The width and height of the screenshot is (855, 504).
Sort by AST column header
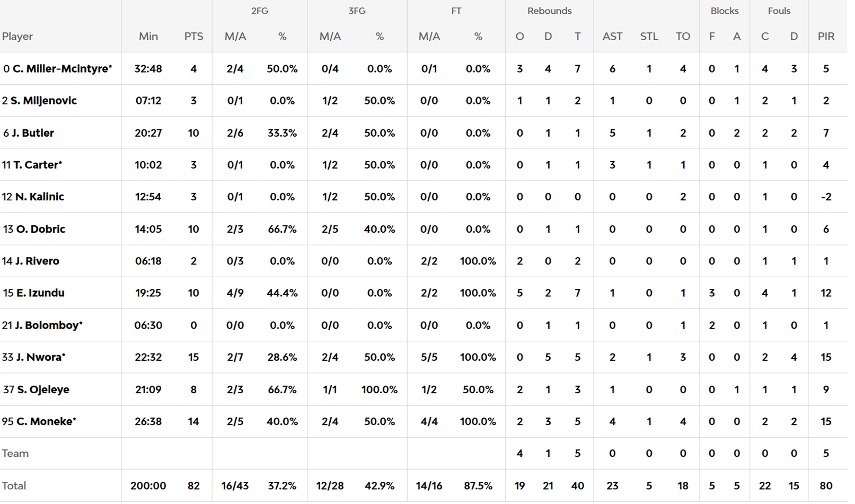coord(612,37)
